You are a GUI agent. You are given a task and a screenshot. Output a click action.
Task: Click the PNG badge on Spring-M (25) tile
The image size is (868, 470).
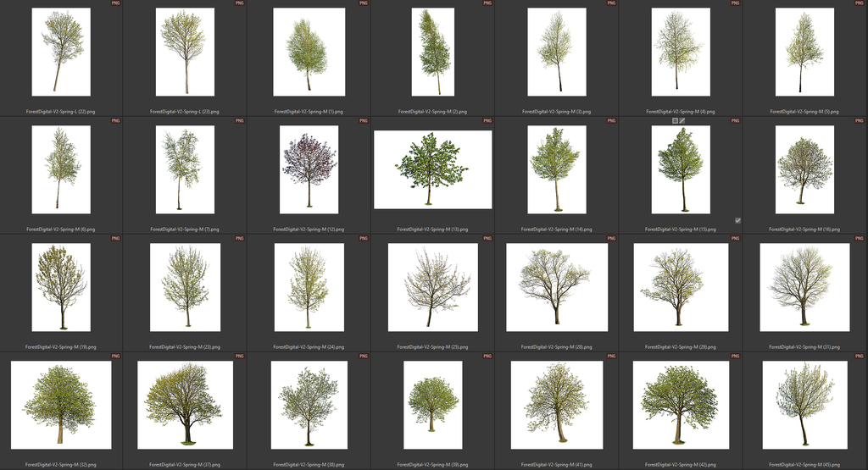click(487, 239)
